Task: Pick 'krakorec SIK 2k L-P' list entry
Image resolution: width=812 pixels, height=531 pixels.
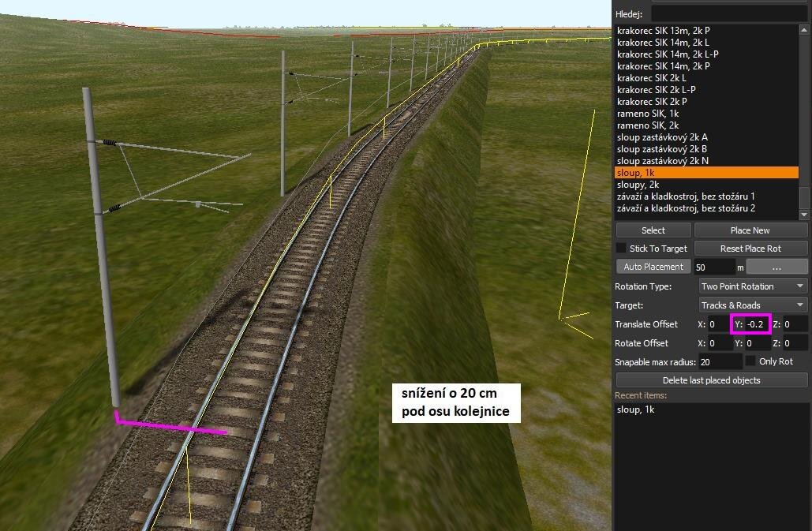Action: 656,90
